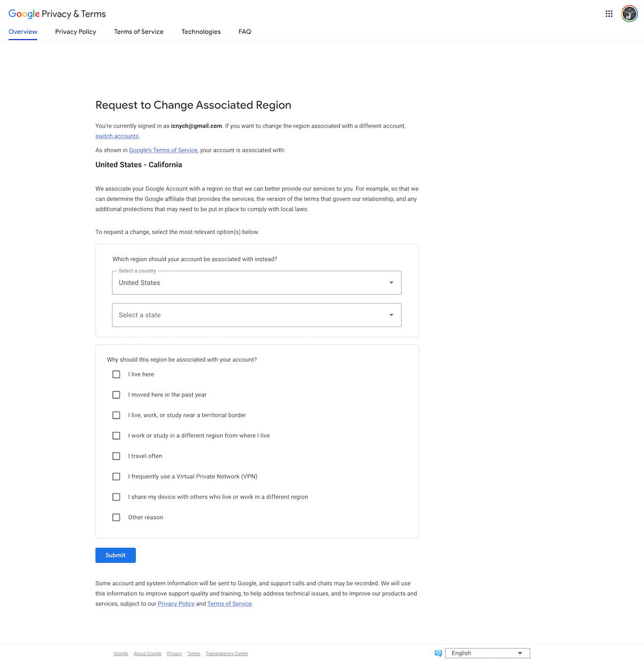Go to the Technologies tab
Screen dimensions: 644x663
pyautogui.click(x=201, y=32)
